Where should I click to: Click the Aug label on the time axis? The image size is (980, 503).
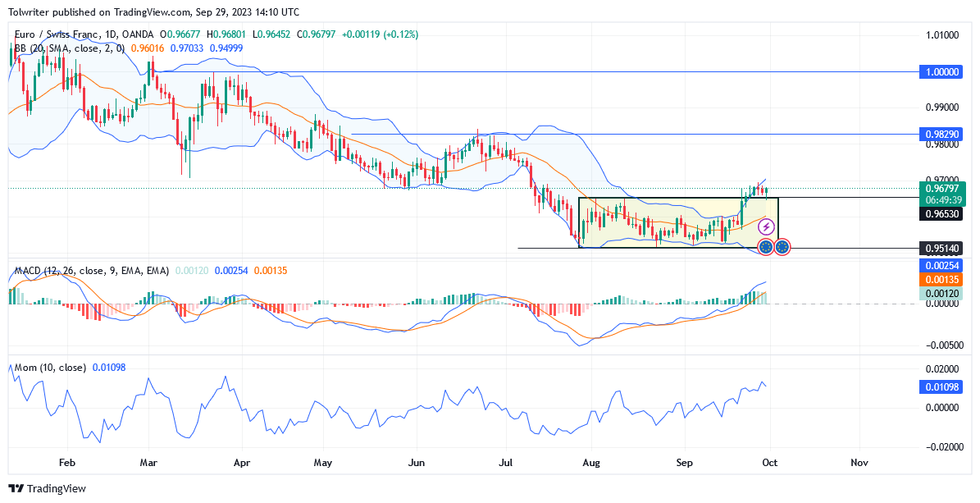tap(590, 463)
